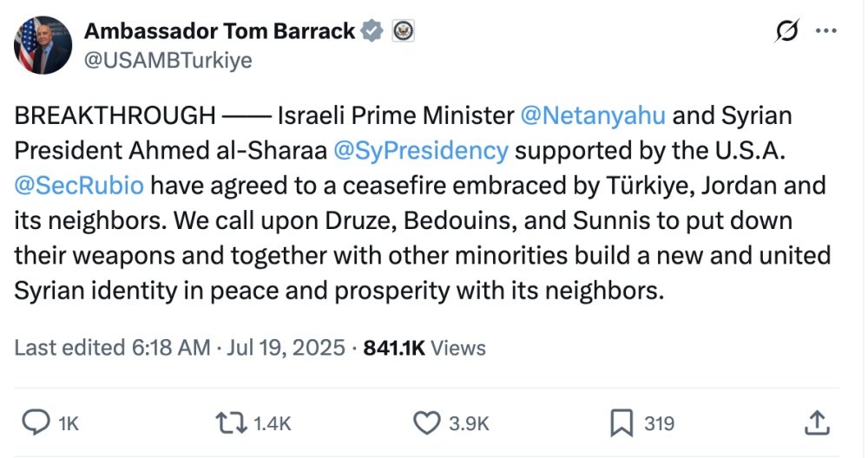Open the @SecRubio mention link
868x458 pixels.
pos(79,185)
